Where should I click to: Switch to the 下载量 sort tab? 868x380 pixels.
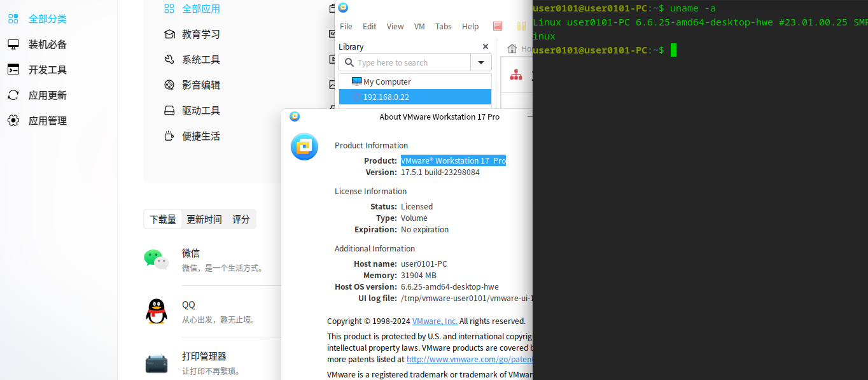pos(163,220)
